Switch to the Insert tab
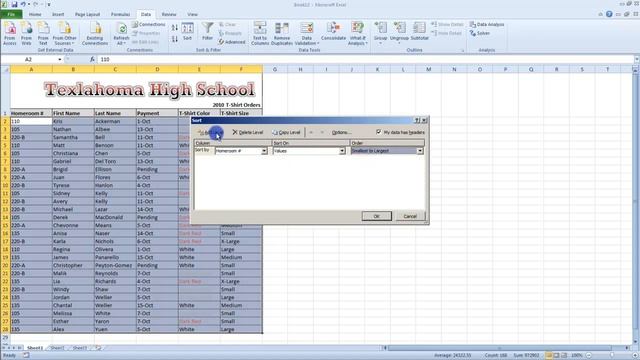640x360 pixels. [58, 14]
